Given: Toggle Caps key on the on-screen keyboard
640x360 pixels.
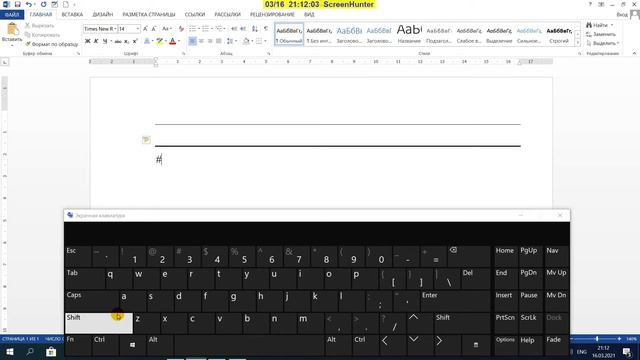Looking at the screenshot, I should pyautogui.click(x=91, y=301).
